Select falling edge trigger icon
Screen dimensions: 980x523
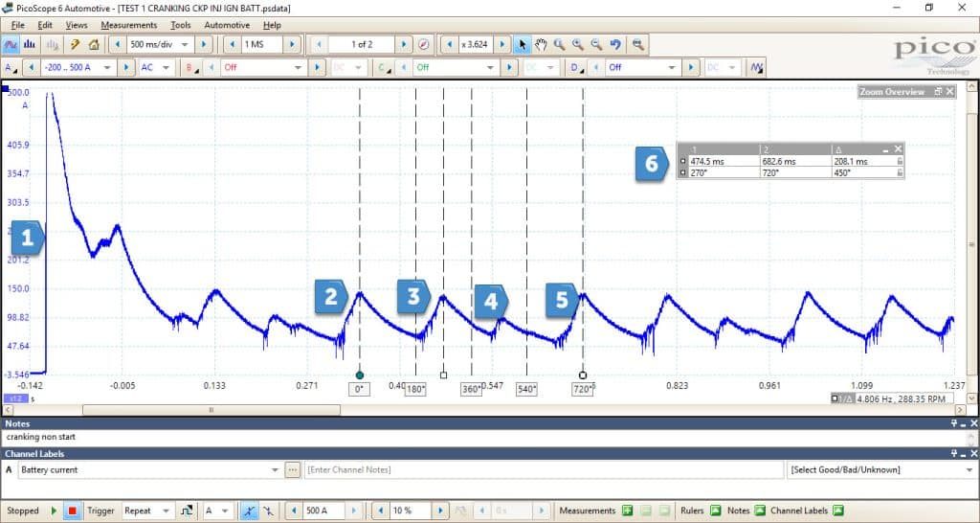(x=268, y=511)
